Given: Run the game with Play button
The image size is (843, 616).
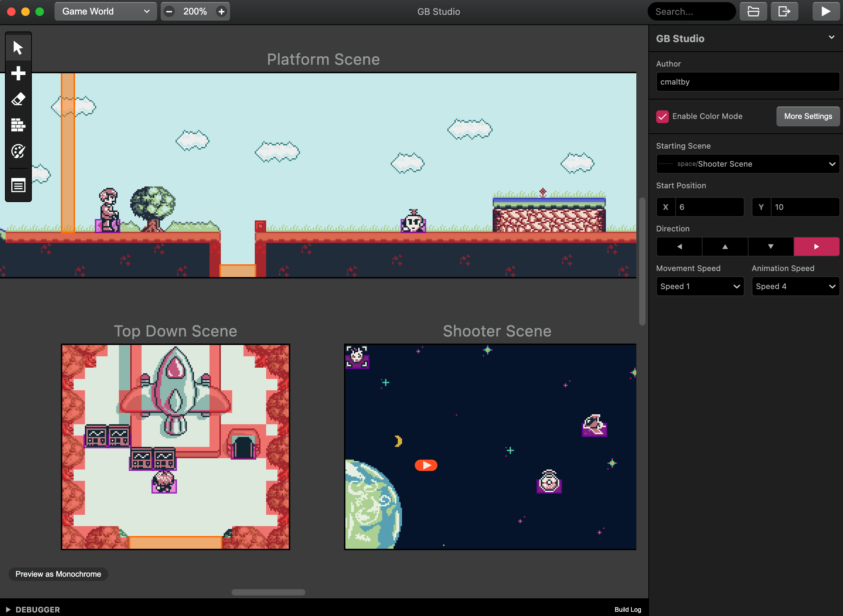Looking at the screenshot, I should point(826,12).
